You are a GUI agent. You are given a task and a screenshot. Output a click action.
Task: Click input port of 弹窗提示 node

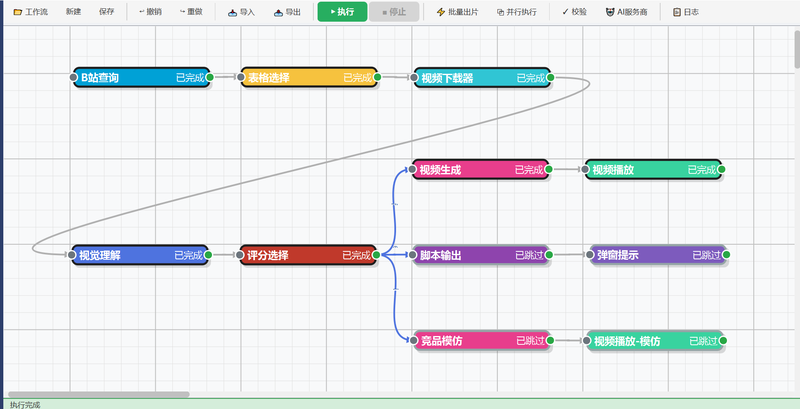pos(590,255)
